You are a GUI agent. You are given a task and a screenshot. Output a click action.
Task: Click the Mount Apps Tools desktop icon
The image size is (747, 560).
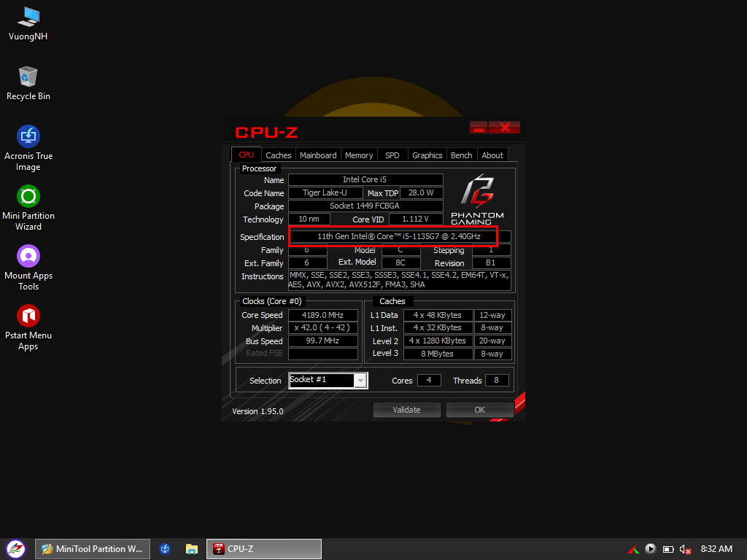[28, 257]
